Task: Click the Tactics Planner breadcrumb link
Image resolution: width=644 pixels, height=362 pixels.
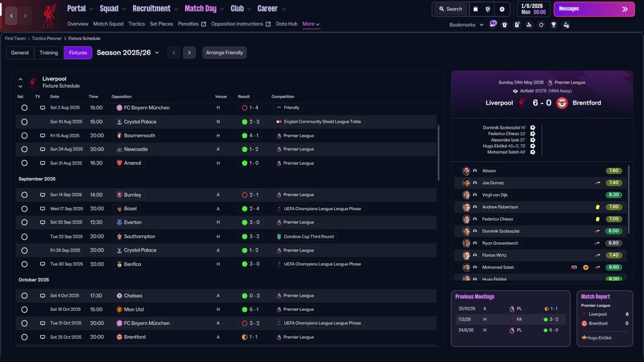Action: point(47,38)
